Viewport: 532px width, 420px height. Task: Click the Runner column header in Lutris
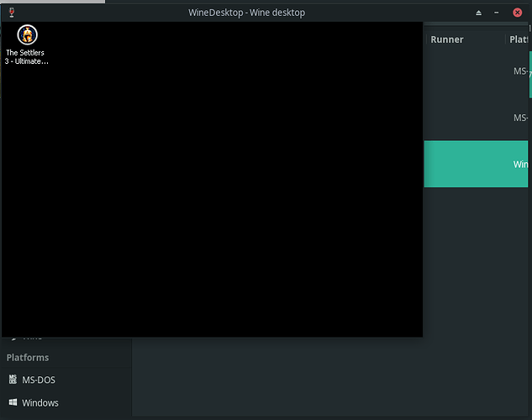[447, 39]
